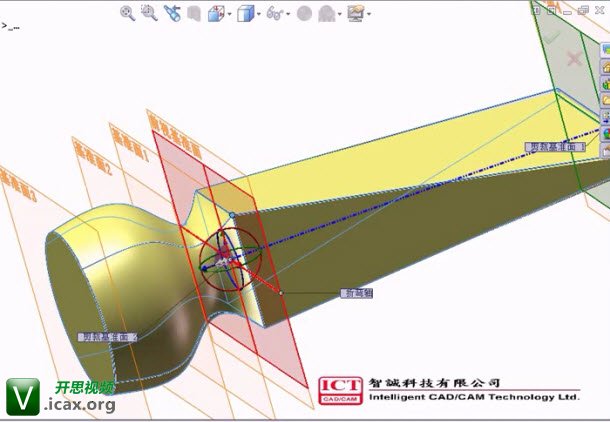The width and height of the screenshot is (610, 422).
Task: Click the Previous View icon
Action: coord(172,13)
